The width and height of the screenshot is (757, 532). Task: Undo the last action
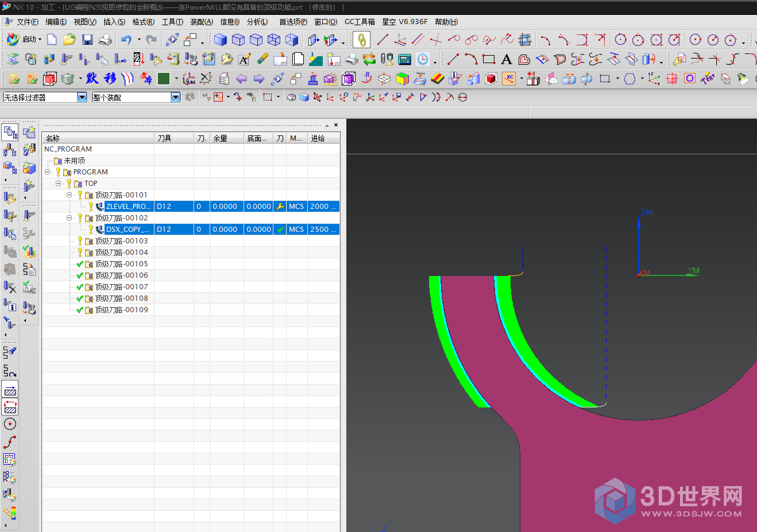pyautogui.click(x=126, y=40)
